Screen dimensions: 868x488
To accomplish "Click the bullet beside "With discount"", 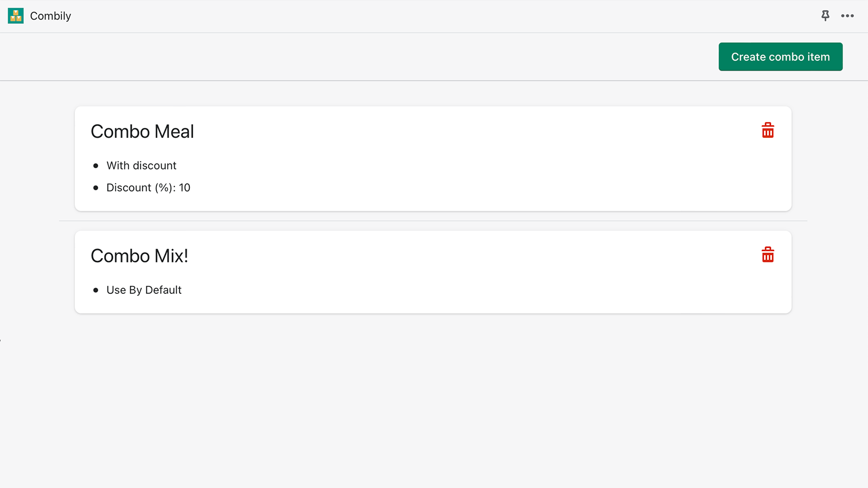I will [x=96, y=166].
